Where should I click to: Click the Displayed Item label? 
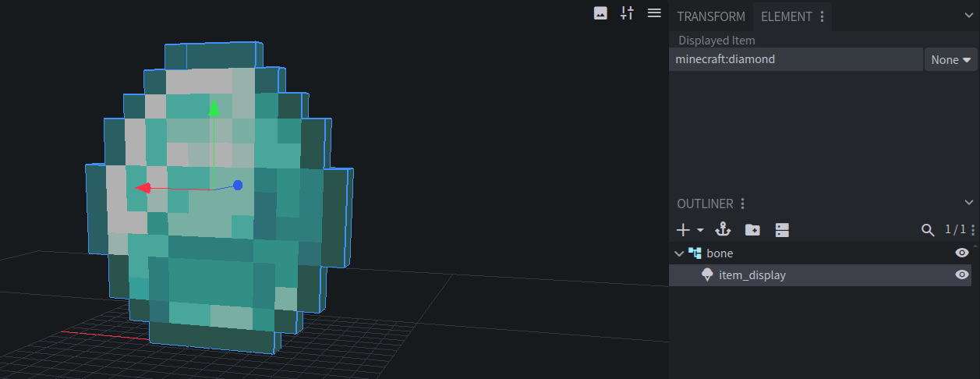[716, 41]
